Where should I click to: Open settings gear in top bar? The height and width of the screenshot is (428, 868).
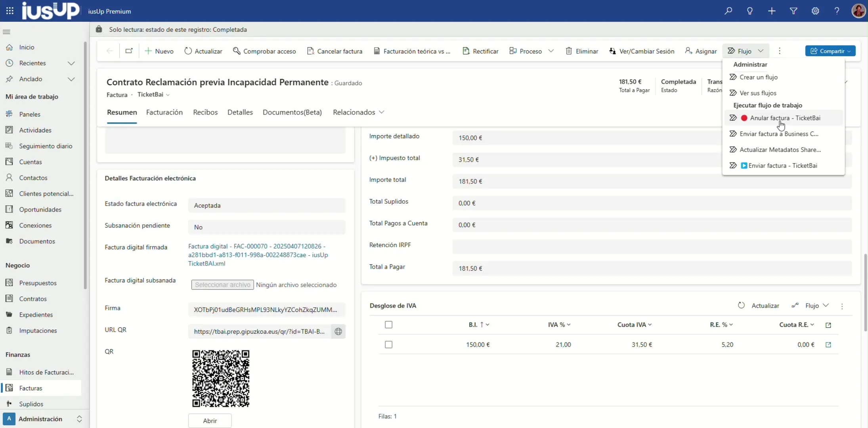(x=815, y=11)
